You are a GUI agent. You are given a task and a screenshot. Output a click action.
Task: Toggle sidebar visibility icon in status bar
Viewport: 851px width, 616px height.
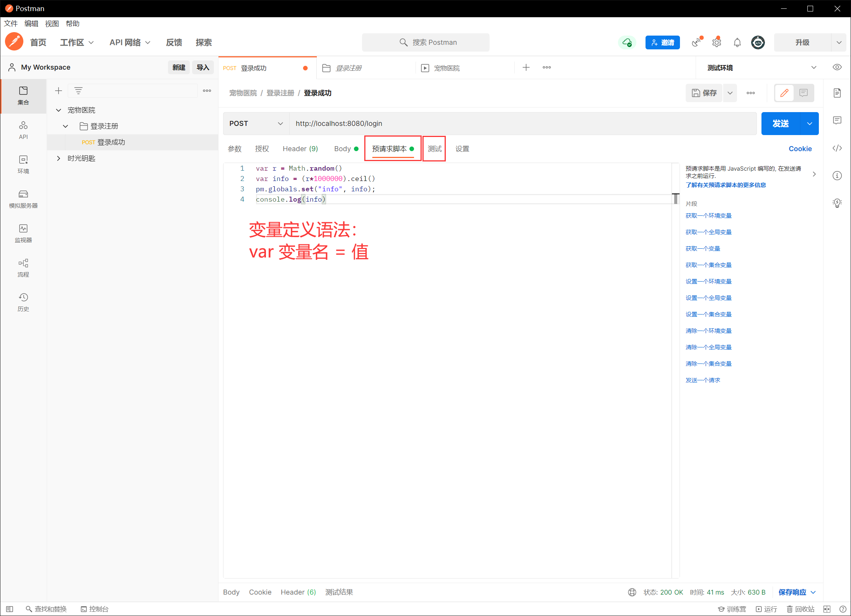point(10,609)
